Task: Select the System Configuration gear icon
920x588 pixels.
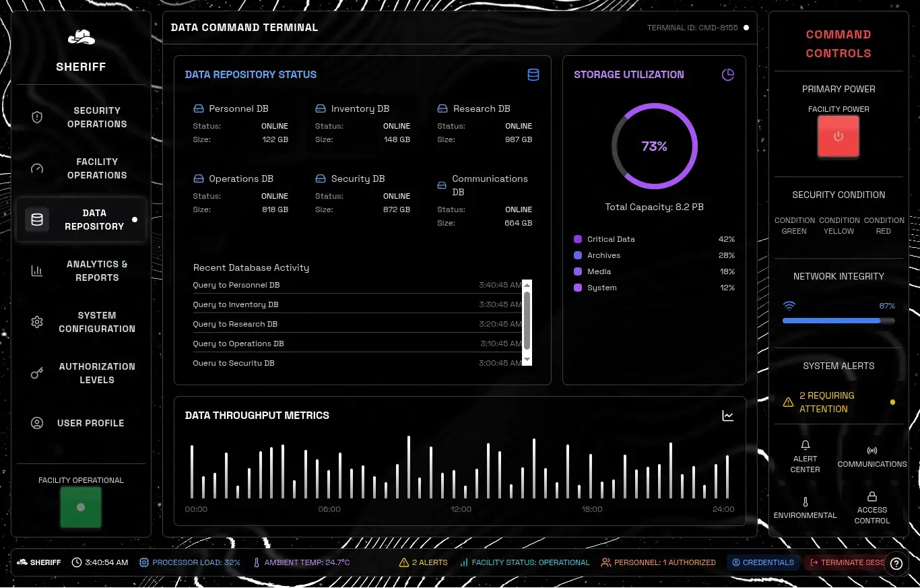Action: pos(36,321)
